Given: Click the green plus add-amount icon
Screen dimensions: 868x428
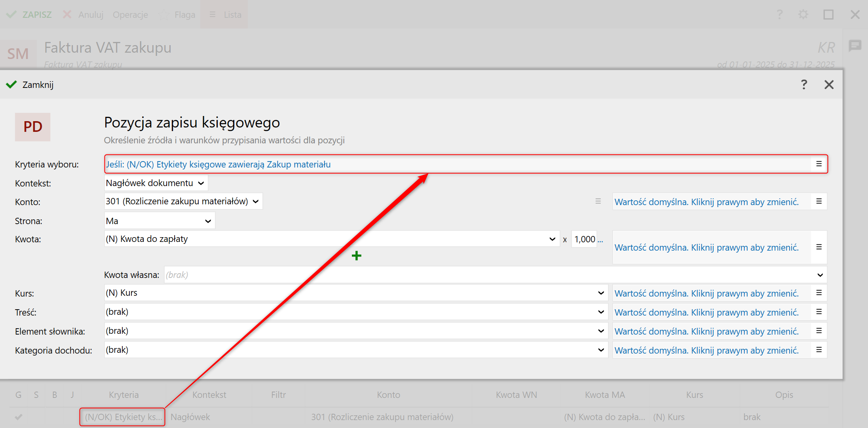Looking at the screenshot, I should point(356,256).
